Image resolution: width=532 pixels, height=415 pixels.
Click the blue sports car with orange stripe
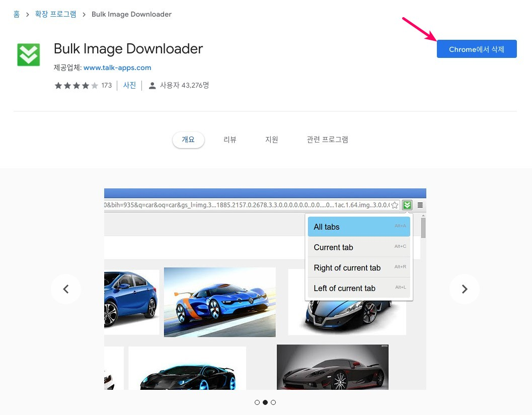coord(220,302)
